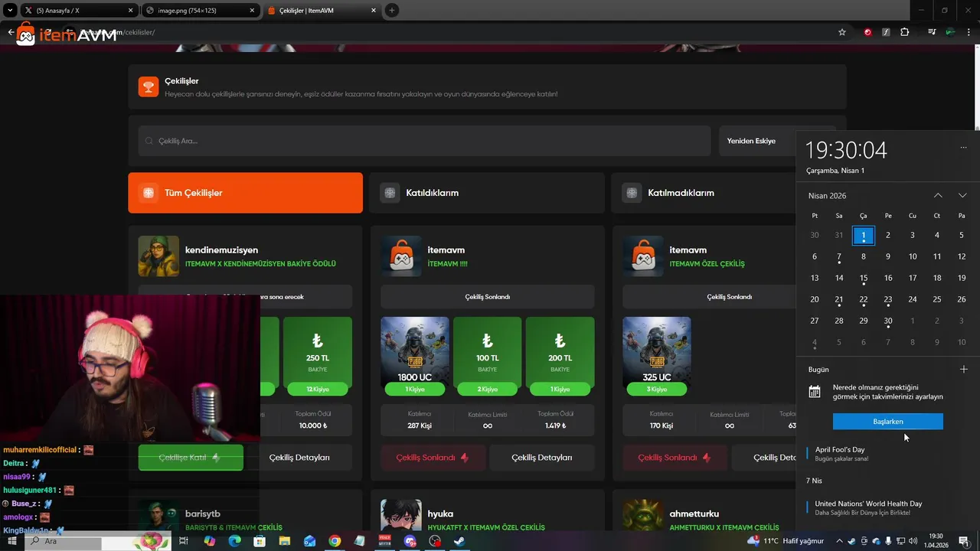Click the volume icon in system tray

[912, 541]
